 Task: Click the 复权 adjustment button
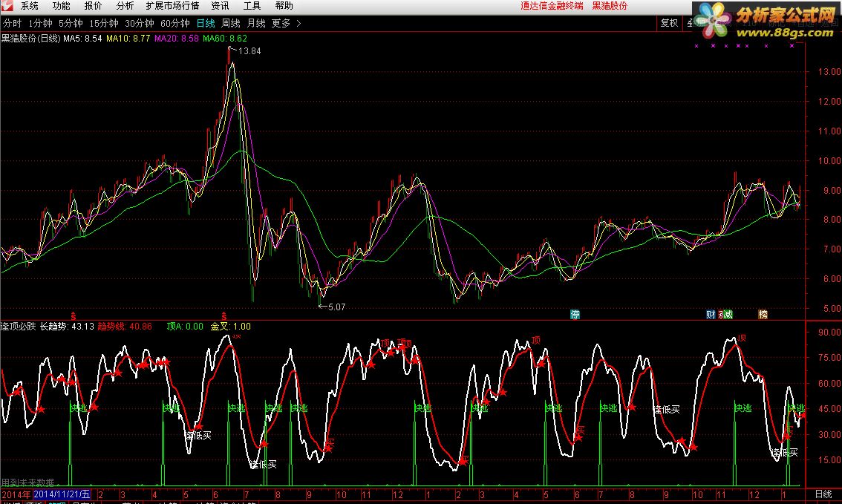click(669, 23)
